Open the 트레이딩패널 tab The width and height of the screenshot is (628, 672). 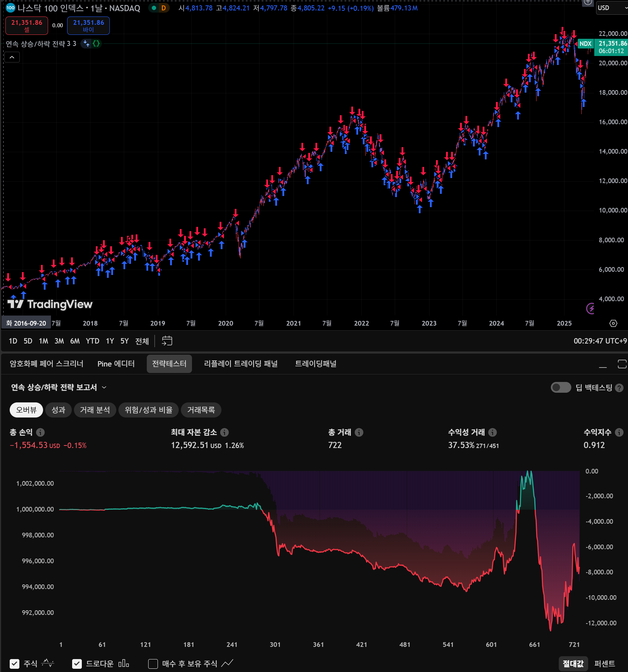coord(316,364)
